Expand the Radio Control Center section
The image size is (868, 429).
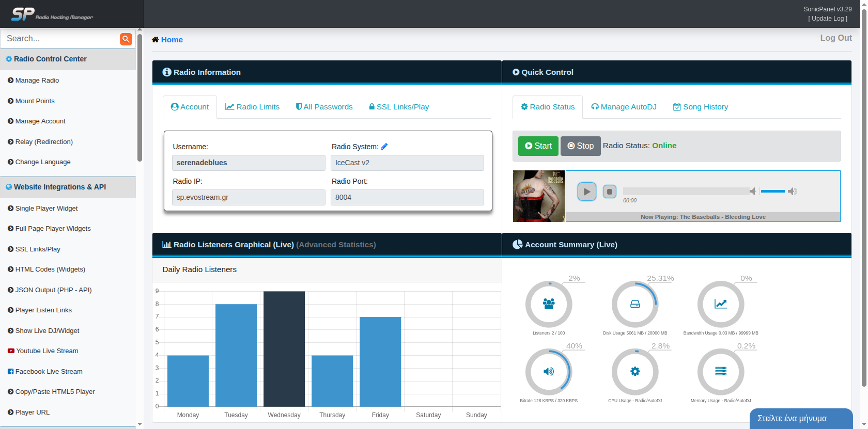coord(50,59)
